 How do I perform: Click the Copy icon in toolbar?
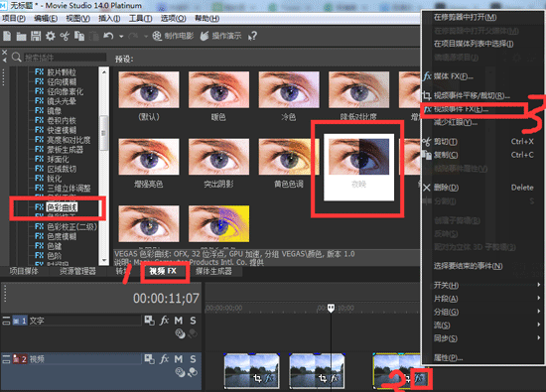pos(79,36)
